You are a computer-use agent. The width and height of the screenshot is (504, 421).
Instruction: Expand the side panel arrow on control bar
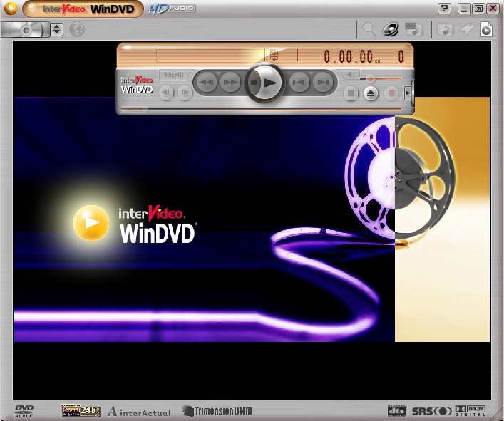[408, 93]
